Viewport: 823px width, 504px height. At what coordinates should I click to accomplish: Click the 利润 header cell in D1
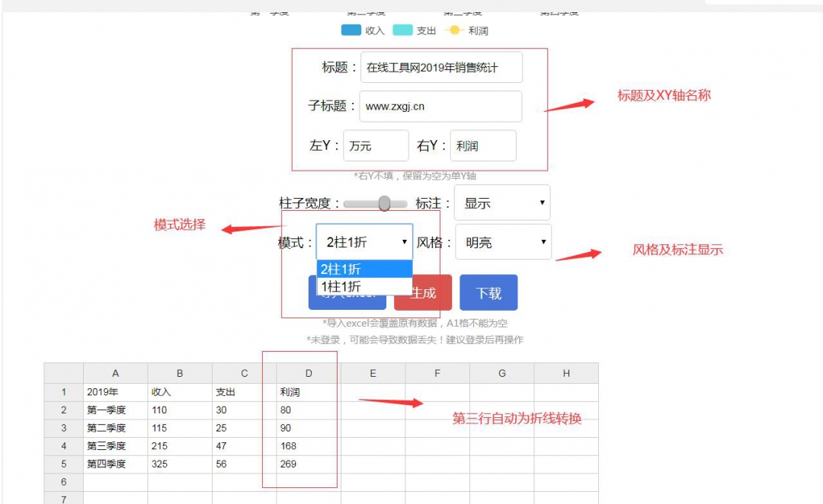[x=308, y=392]
